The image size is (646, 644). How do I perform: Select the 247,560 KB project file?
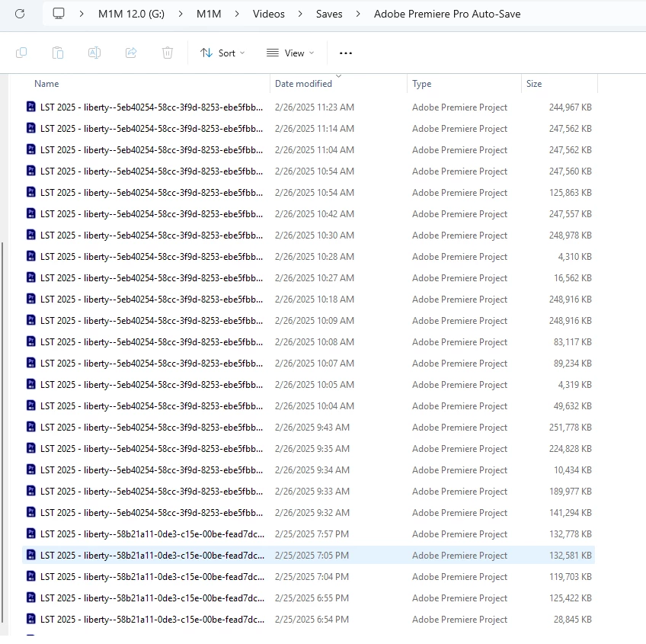[x=309, y=171]
